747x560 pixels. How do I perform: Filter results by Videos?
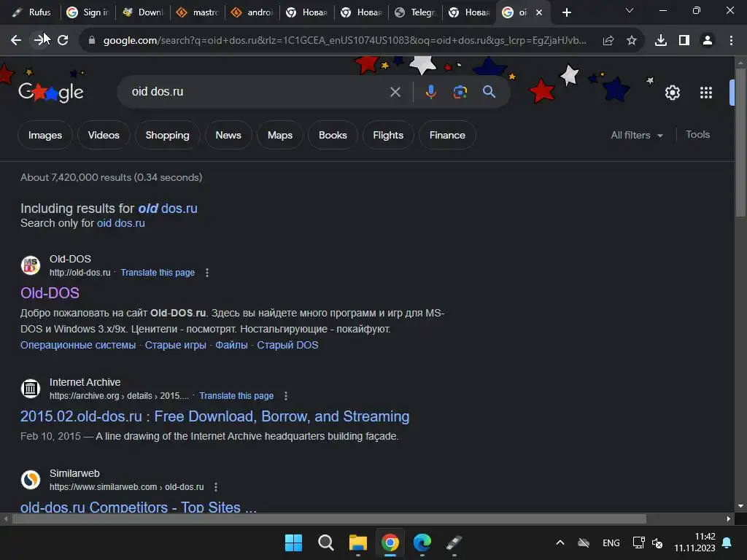pyautogui.click(x=104, y=135)
